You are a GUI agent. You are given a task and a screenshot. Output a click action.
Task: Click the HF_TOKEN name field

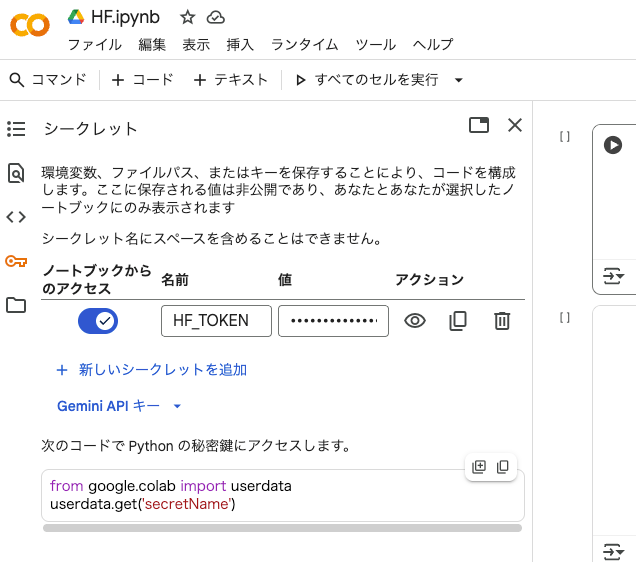(x=216, y=321)
